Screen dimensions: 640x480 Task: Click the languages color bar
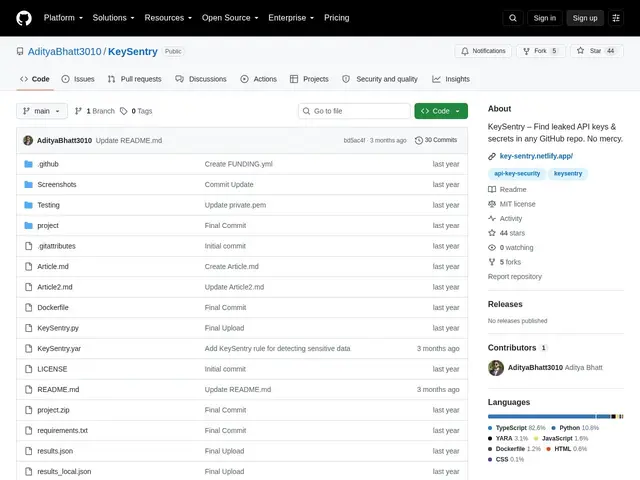[x=556, y=417]
